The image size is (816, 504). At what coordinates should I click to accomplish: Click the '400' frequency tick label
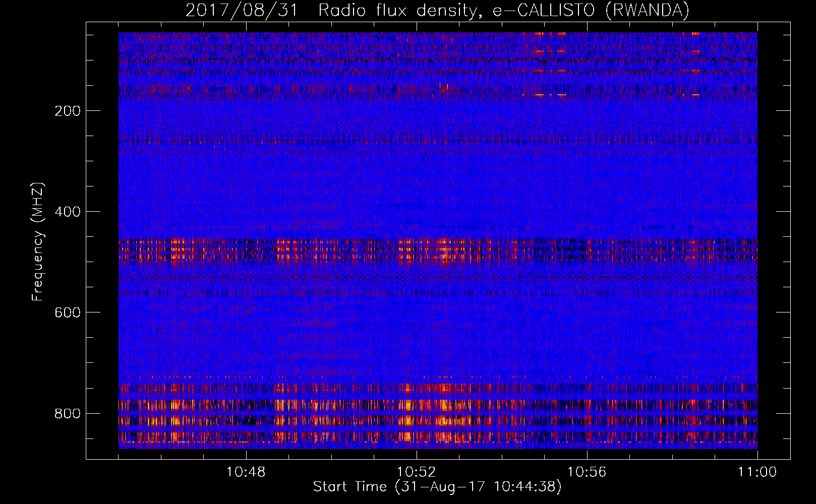coord(68,212)
